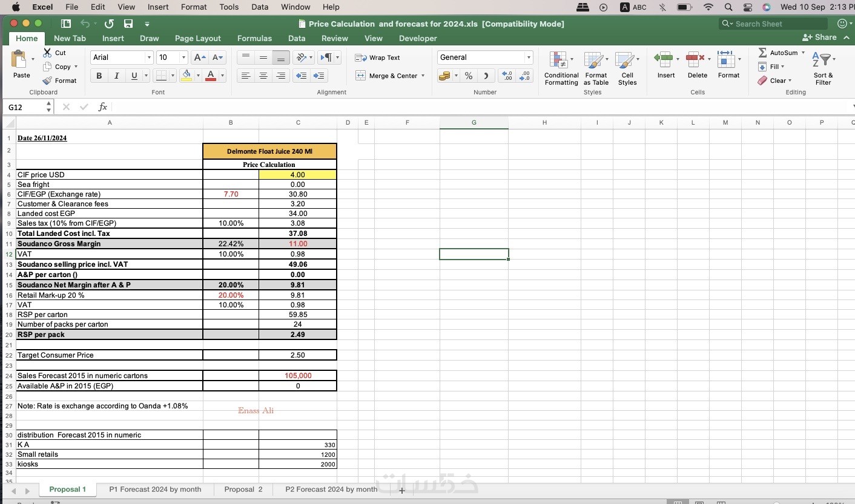Viewport: 855px width, 504px height.
Task: Increase decimal places
Action: (508, 76)
